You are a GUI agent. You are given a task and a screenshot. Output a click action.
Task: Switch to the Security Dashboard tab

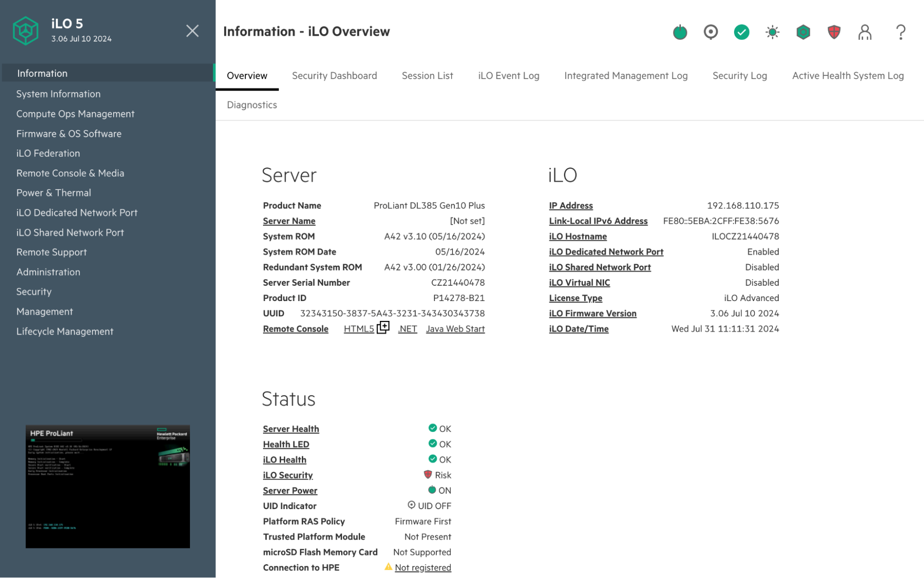pos(334,76)
